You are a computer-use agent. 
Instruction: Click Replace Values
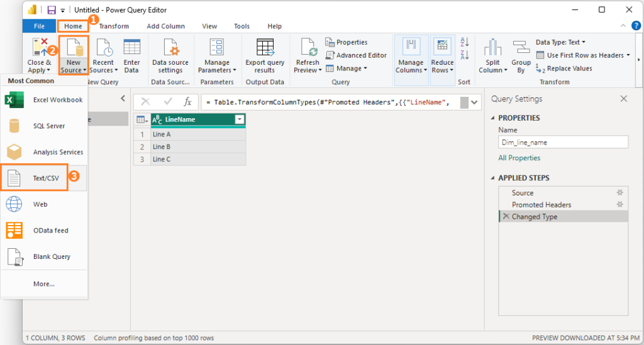coord(564,68)
